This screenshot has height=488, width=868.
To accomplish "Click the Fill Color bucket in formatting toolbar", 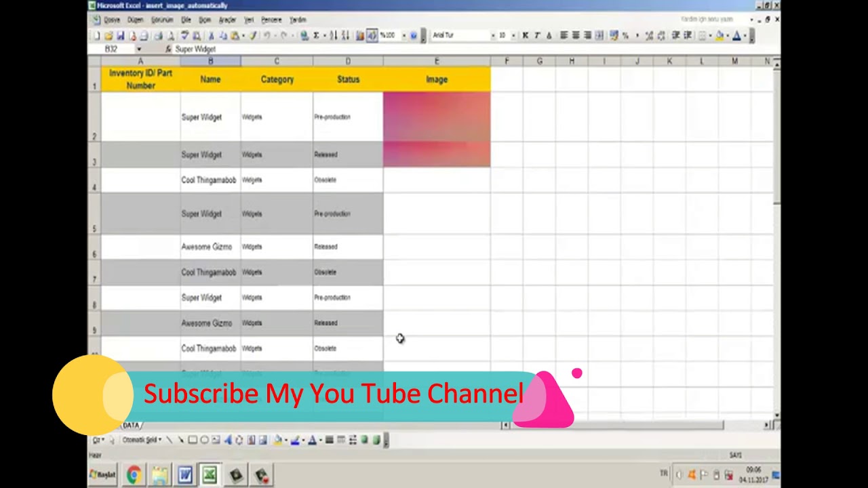I will 719,35.
